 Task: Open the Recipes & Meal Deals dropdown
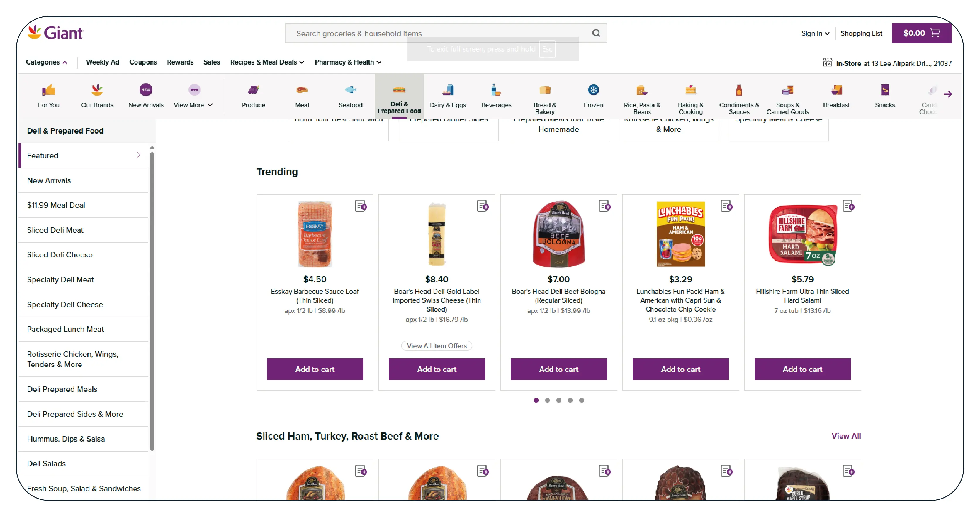tap(267, 62)
